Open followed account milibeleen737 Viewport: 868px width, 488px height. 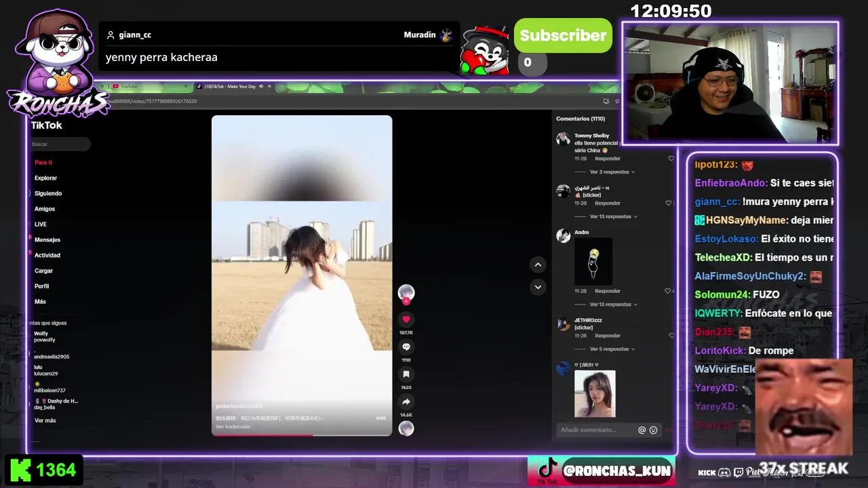tap(50, 388)
